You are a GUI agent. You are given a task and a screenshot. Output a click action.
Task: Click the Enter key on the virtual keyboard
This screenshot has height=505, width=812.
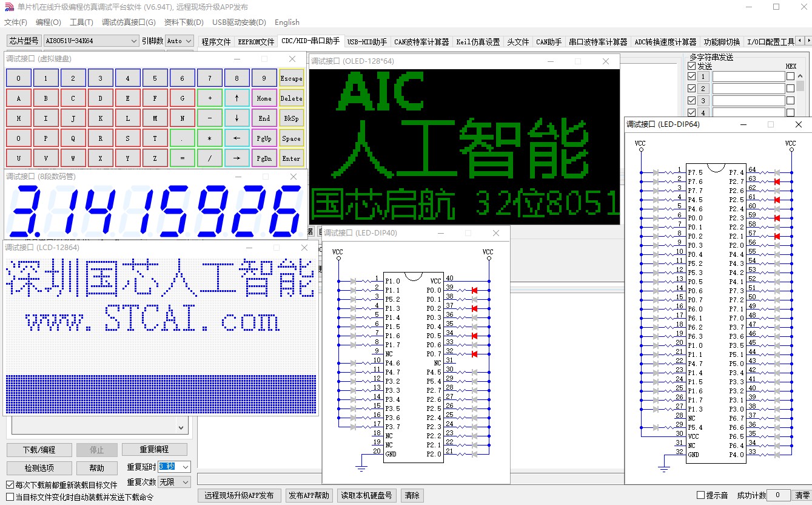click(x=291, y=158)
